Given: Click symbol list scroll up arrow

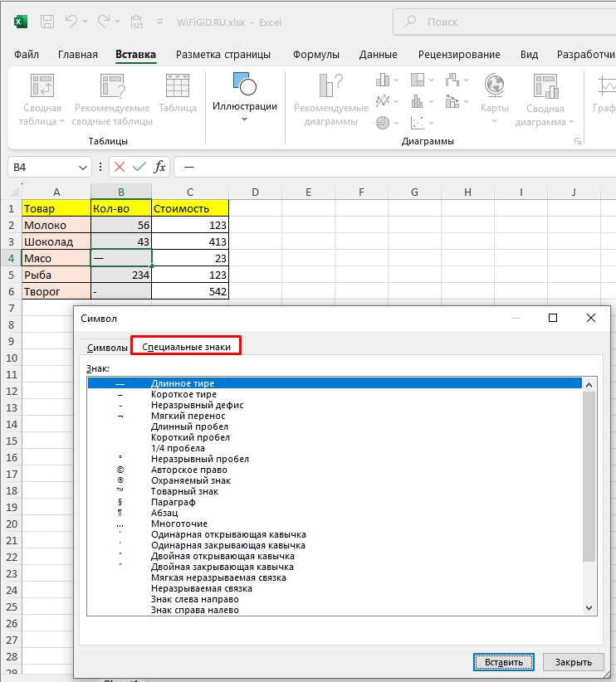Looking at the screenshot, I should [589, 384].
